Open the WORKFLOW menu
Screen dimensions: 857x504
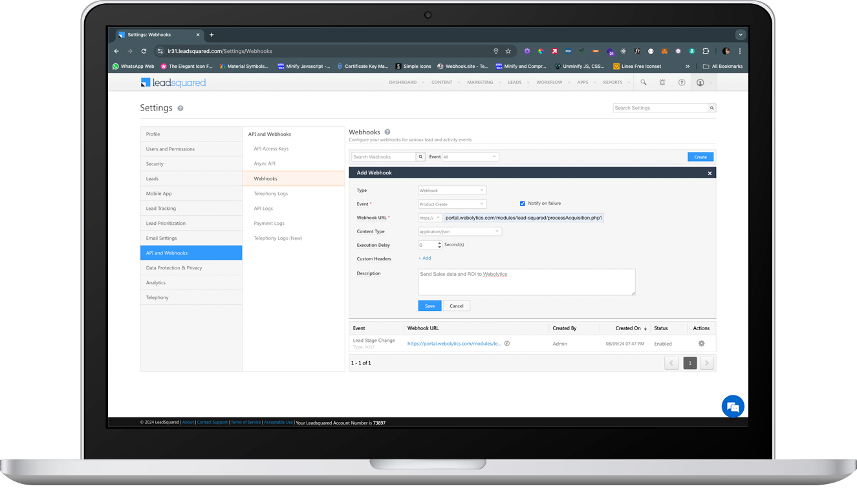(x=549, y=82)
